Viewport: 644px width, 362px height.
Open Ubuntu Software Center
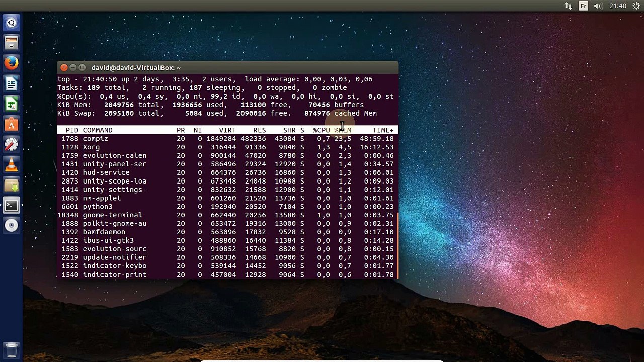(x=11, y=124)
